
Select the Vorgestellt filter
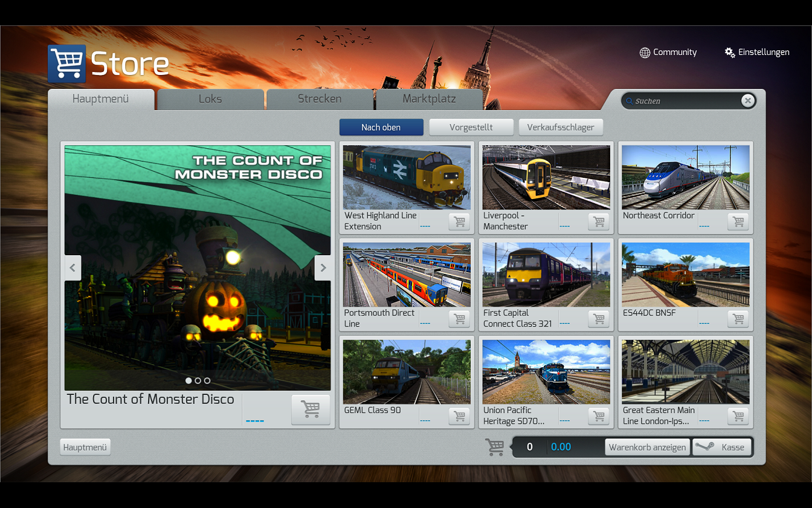click(x=471, y=127)
